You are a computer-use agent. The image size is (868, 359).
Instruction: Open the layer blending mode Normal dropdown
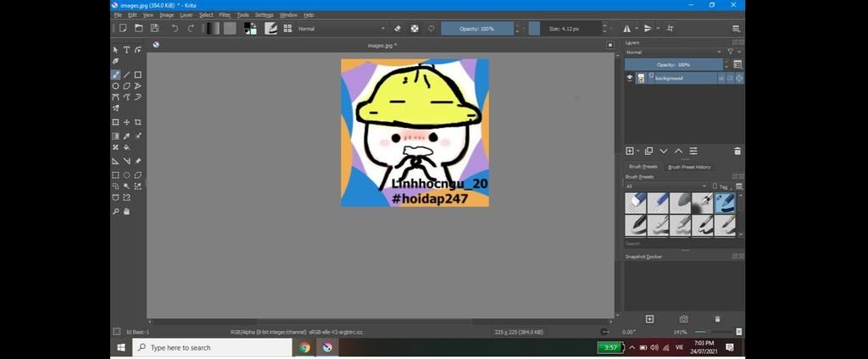(x=674, y=52)
